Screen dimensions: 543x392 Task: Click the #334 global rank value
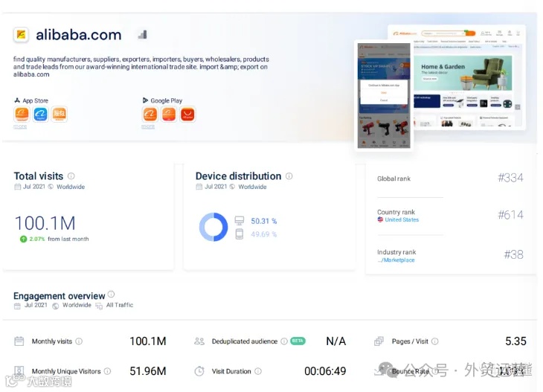(510, 178)
